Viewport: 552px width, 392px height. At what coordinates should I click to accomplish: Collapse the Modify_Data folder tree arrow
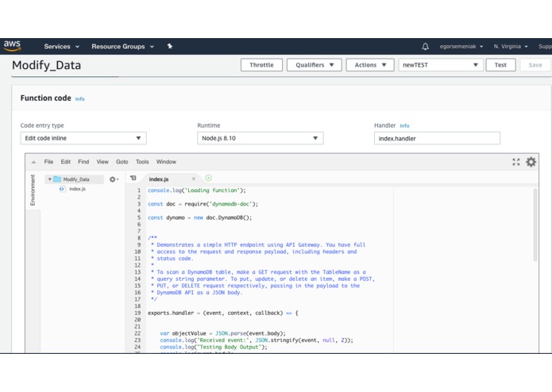coord(49,179)
